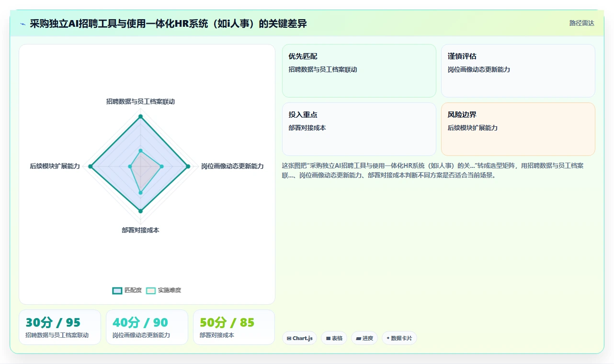Click the icon inside the 表格 chip
The width and height of the screenshot is (614, 364).
[328, 338]
